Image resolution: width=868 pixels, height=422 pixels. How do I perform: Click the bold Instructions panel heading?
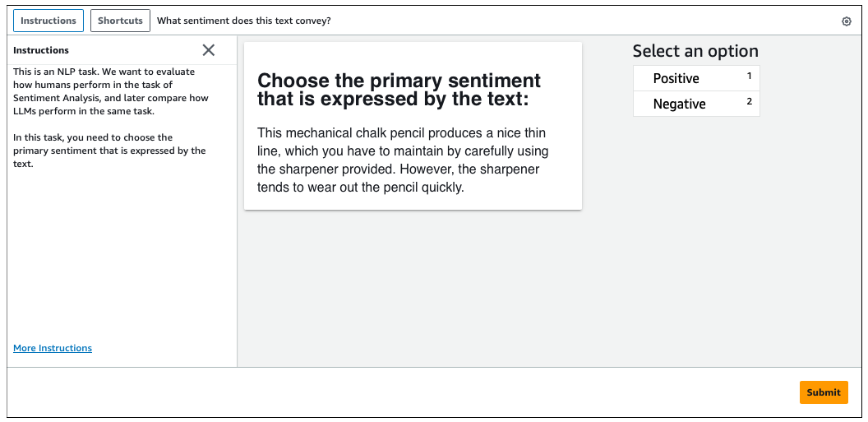pyautogui.click(x=41, y=50)
